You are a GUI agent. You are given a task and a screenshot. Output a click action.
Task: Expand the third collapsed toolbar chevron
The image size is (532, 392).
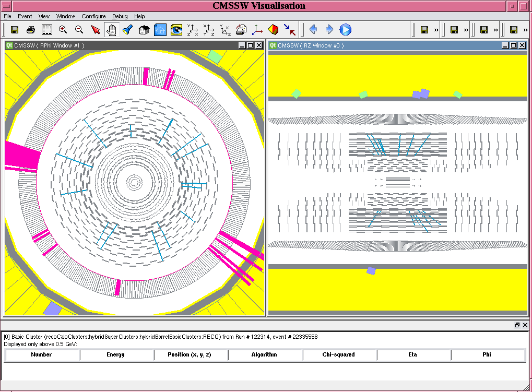point(495,30)
